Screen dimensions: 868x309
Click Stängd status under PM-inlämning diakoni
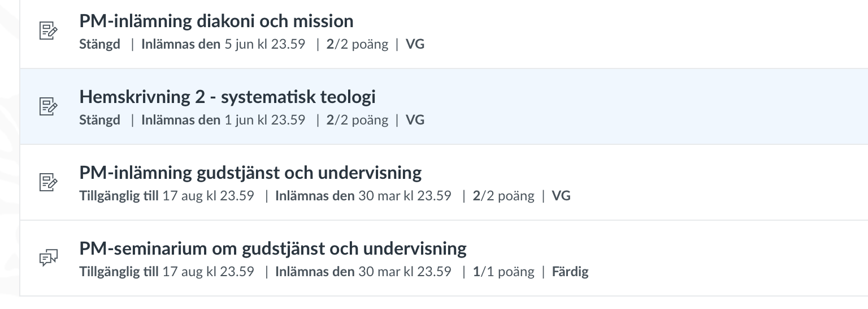point(100,44)
